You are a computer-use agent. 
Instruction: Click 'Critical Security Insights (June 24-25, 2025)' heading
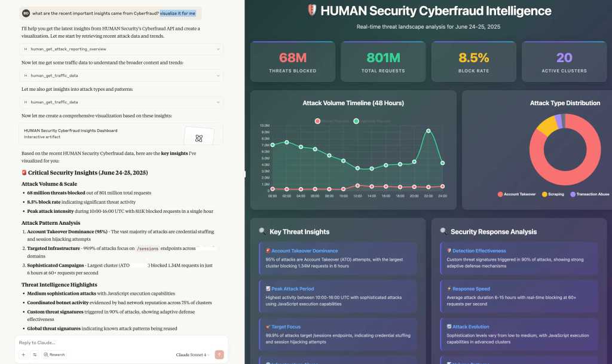coord(88,173)
